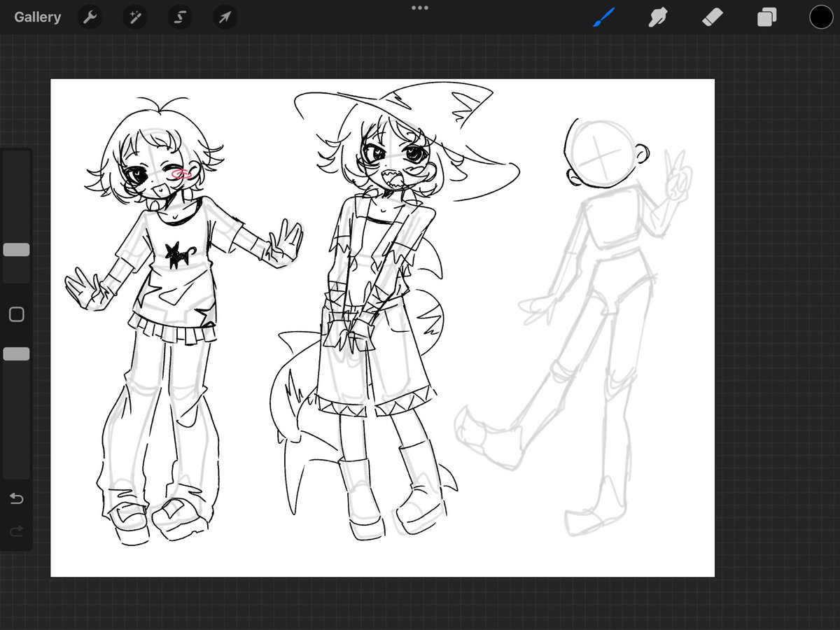The height and width of the screenshot is (630, 840).
Task: Open the black color swatch picker
Action: coord(821,17)
